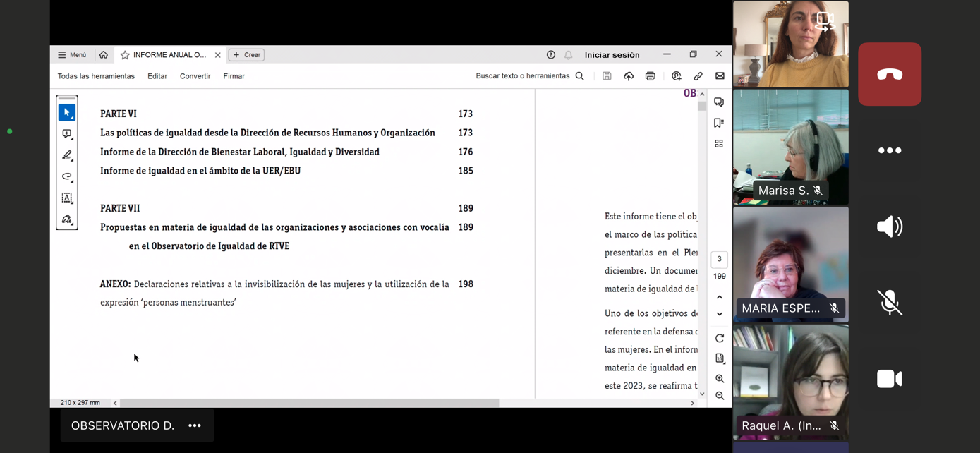Choose the signature fill tool
The image size is (980, 453).
67,219
